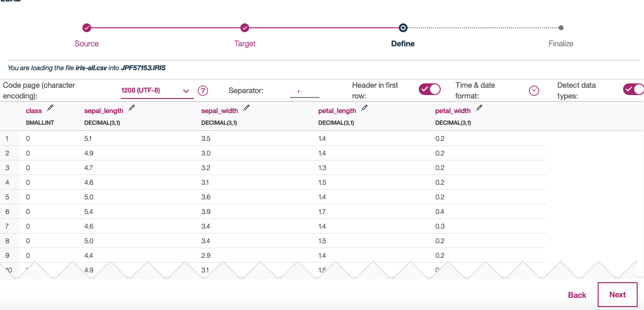Toggle Detect data types switch
The image size is (644, 310).
633,89
